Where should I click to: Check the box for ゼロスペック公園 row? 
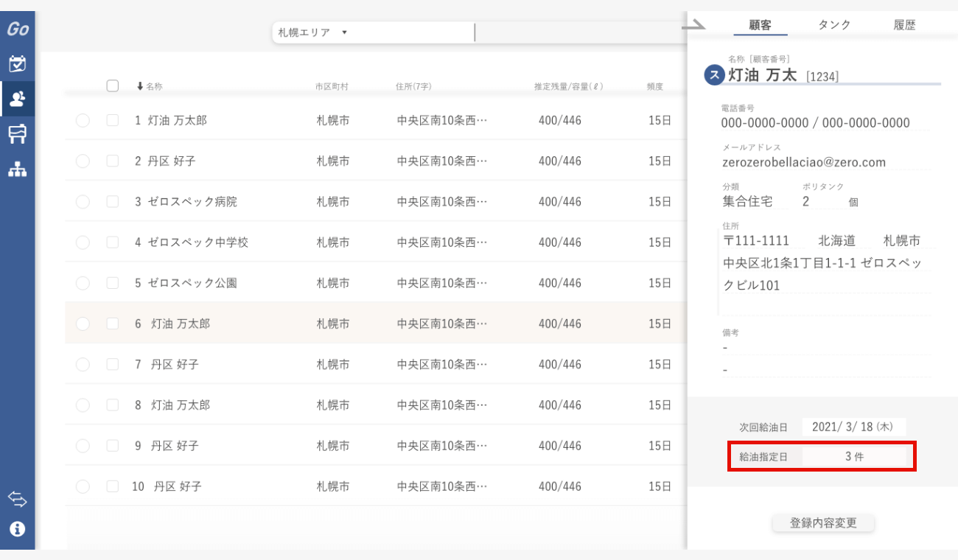pos(113,282)
